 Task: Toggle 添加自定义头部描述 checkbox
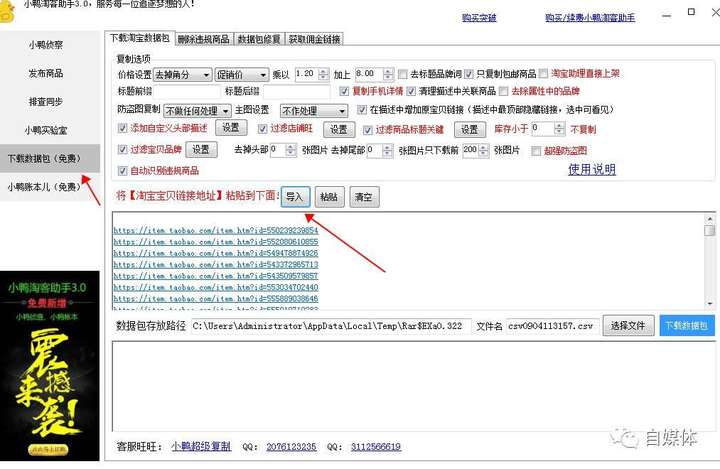coord(122,128)
